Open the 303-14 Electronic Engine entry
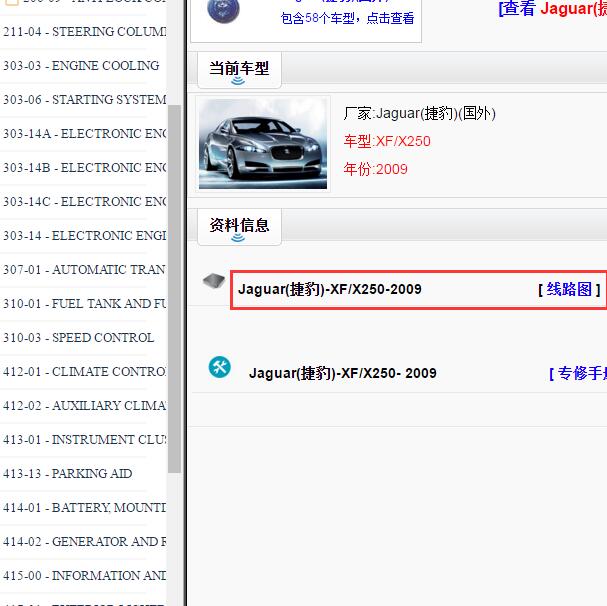The width and height of the screenshot is (607, 606). (x=85, y=236)
